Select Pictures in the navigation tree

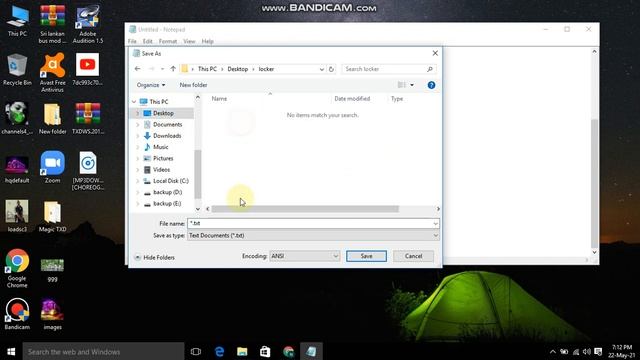163,158
